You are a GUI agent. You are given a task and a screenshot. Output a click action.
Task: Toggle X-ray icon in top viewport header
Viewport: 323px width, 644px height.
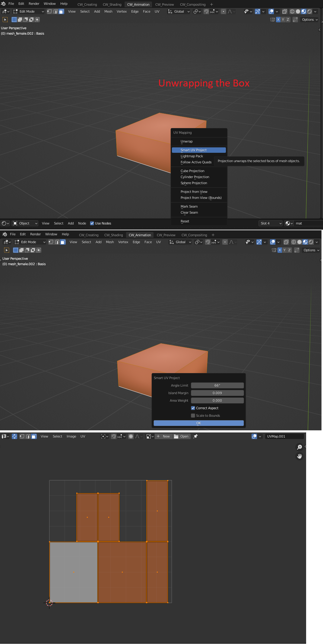(x=284, y=11)
